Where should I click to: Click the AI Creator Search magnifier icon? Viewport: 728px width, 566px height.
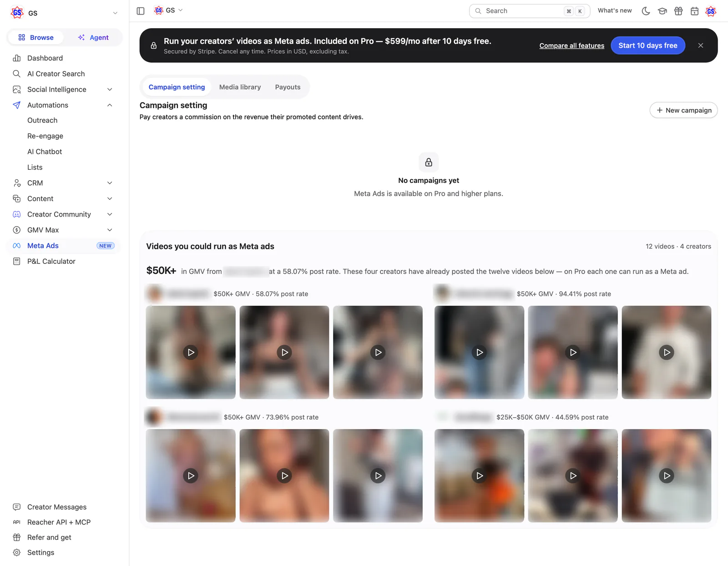17,74
